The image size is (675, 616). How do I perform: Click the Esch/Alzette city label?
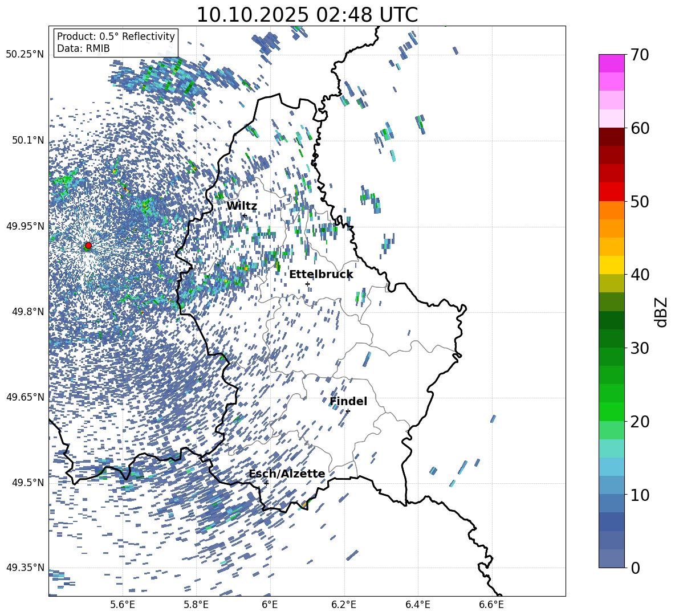pyautogui.click(x=287, y=474)
